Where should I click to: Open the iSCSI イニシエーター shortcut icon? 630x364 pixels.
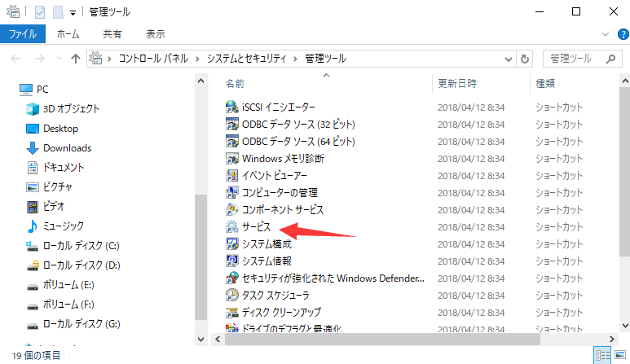[x=231, y=107]
